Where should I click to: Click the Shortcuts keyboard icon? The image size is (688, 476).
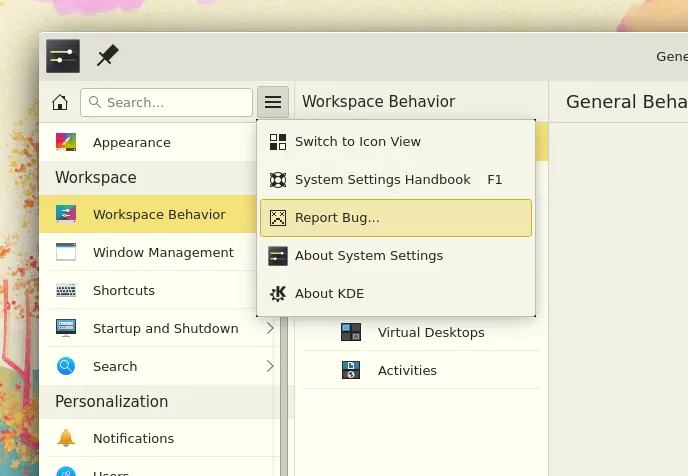click(x=66, y=291)
